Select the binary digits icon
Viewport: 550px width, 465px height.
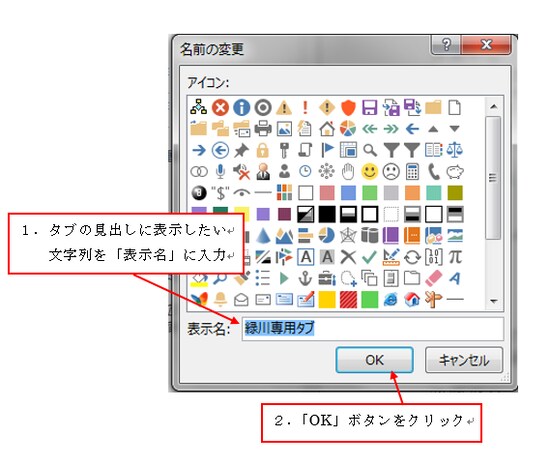pyautogui.click(x=434, y=257)
